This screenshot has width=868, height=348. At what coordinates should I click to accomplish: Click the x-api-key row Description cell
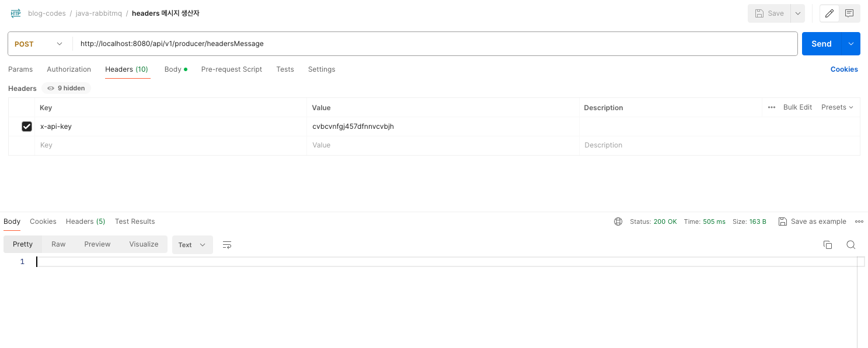(719, 126)
